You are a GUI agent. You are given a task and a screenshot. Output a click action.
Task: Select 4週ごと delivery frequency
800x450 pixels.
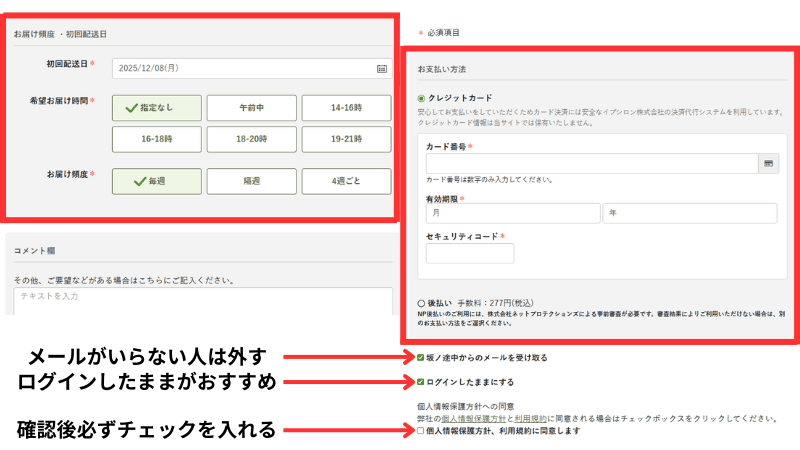[x=346, y=181]
